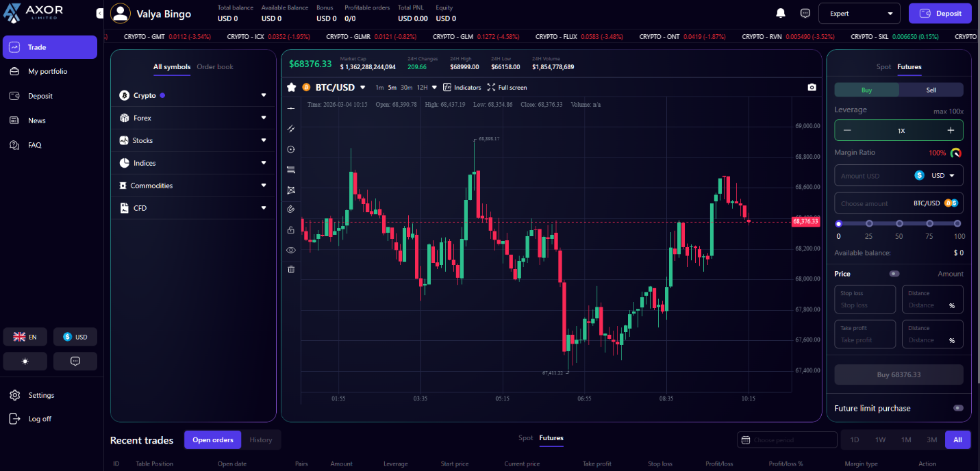Open the chat message icon in header
This screenshot has height=471, width=980.
pos(805,13)
